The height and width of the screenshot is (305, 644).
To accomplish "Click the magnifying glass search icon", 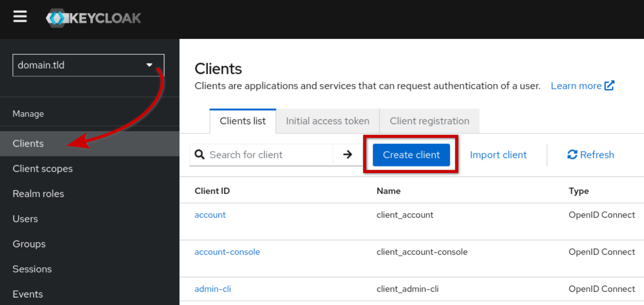I will [x=200, y=155].
